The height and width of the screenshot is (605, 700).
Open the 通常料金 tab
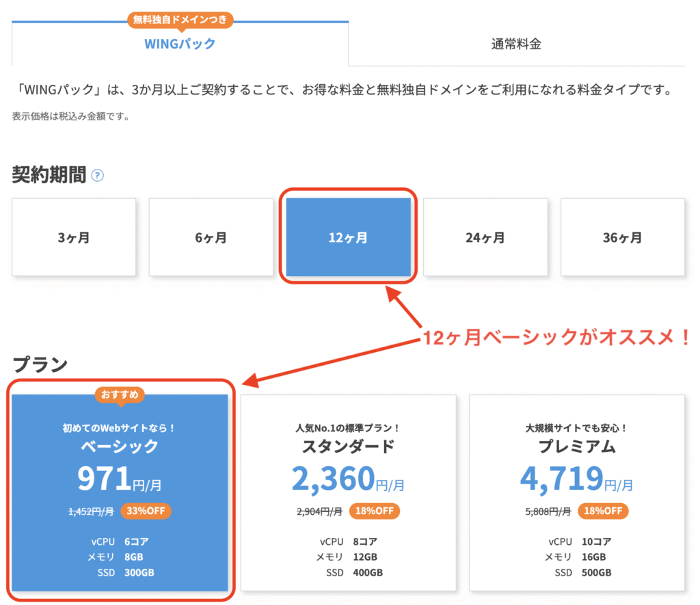pyautogui.click(x=517, y=44)
